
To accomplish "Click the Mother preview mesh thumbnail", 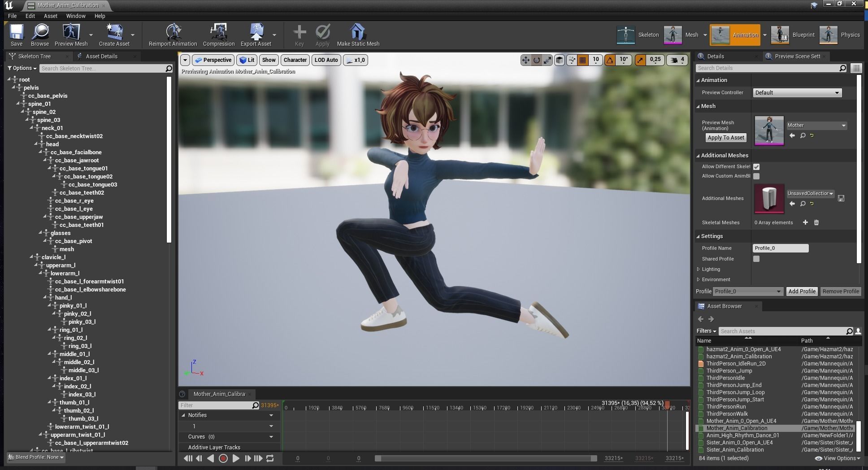I will [x=769, y=131].
